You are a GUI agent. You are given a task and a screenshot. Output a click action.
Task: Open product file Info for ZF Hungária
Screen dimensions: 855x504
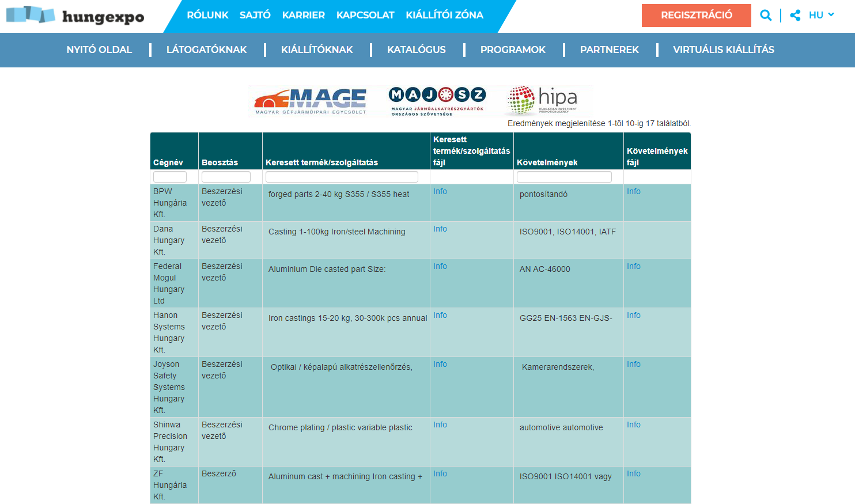(x=440, y=473)
